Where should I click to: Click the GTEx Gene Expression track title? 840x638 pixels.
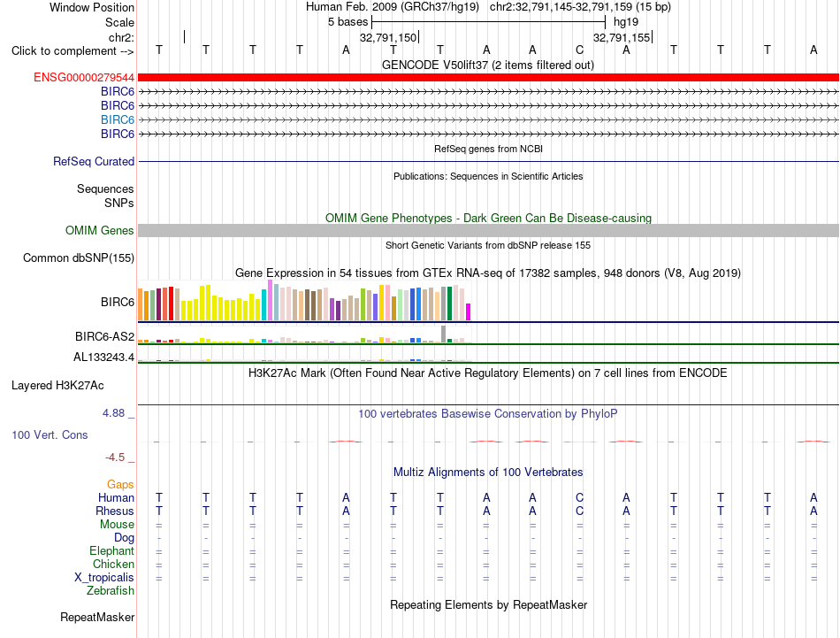(488, 273)
